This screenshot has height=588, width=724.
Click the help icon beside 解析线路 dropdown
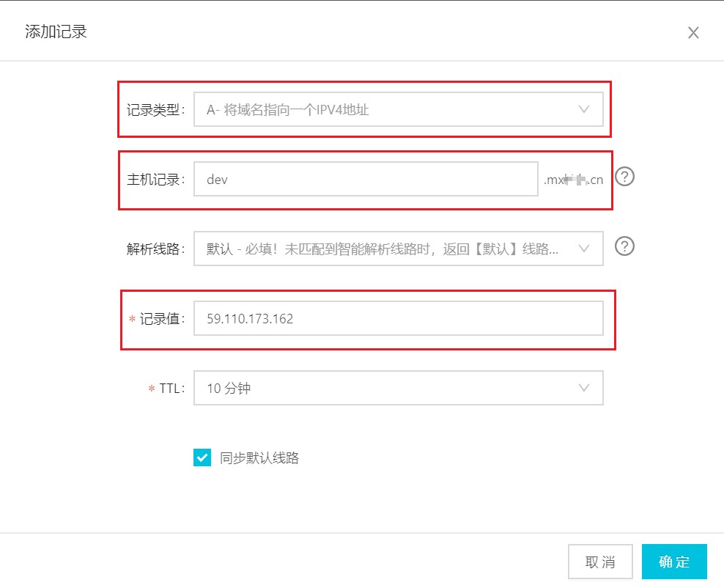click(624, 246)
